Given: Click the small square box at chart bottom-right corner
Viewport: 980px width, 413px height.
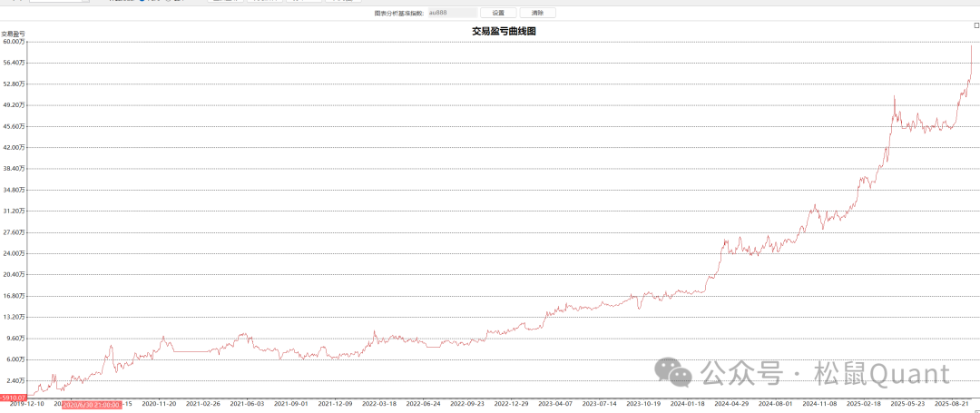Looking at the screenshot, I should [976, 408].
